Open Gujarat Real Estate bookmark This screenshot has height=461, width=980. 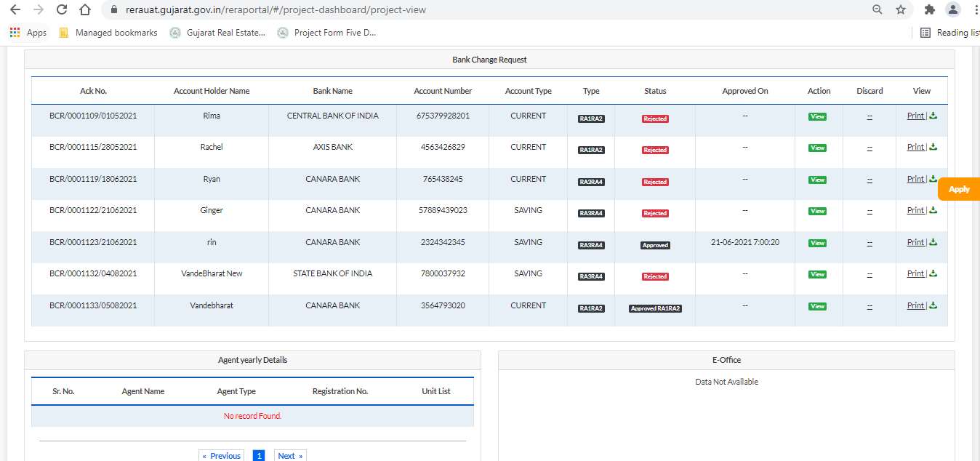217,33
